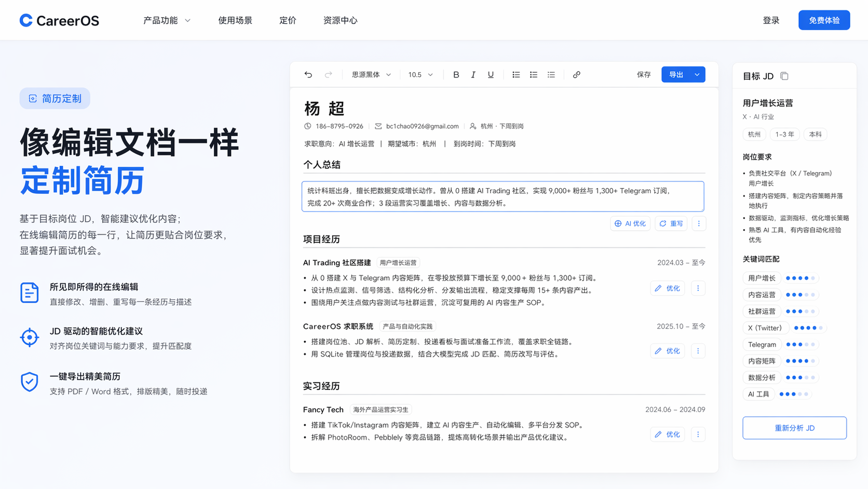
Task: Click the shield icon beside 一键导出精美简历
Action: 29,382
